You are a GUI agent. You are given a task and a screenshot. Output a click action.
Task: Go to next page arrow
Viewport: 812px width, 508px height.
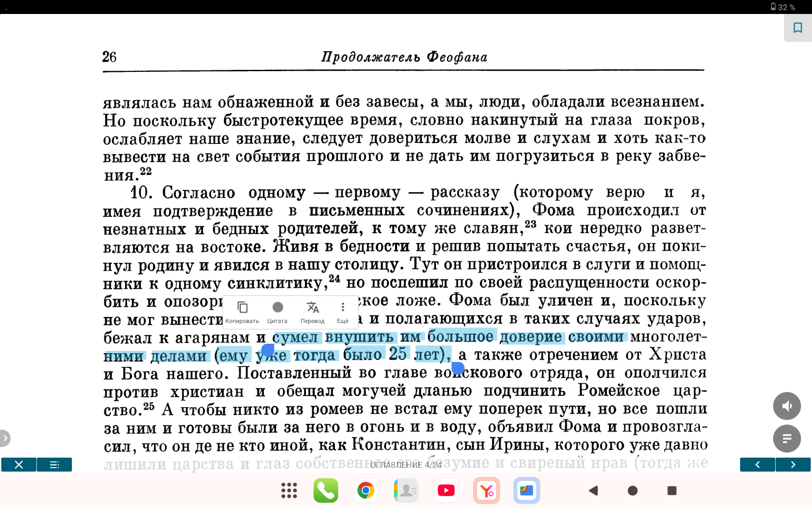(793, 465)
